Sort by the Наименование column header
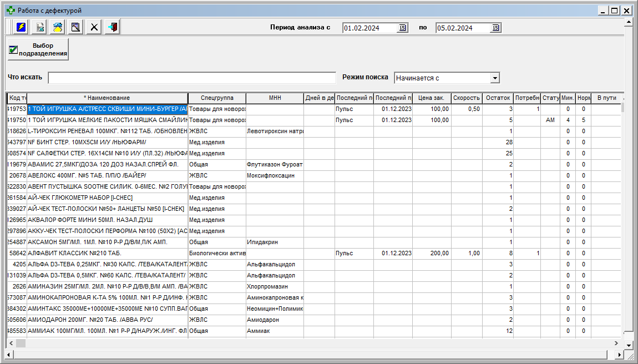 [x=107, y=98]
